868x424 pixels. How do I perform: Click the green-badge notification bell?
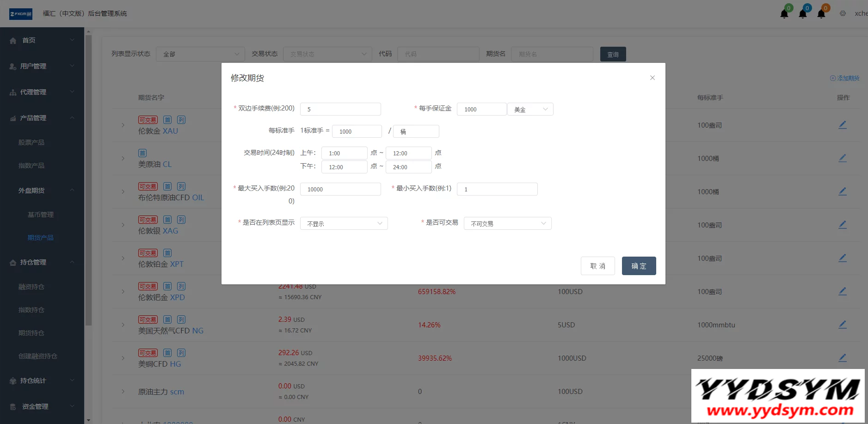point(784,13)
